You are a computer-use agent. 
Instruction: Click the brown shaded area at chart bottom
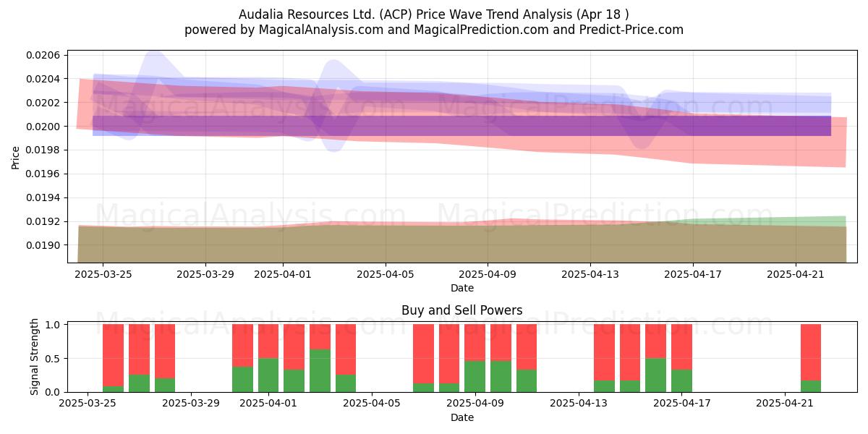pos(461,244)
